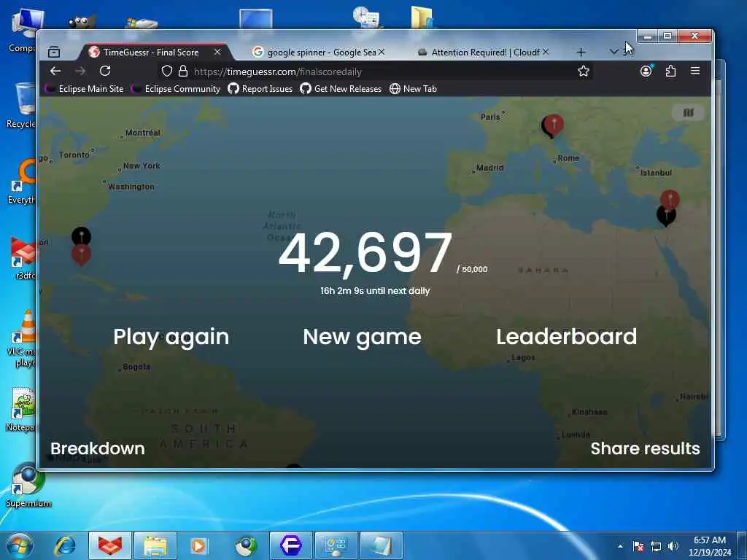Toggle the map style button top right
This screenshot has height=560, width=747.
coord(688,113)
